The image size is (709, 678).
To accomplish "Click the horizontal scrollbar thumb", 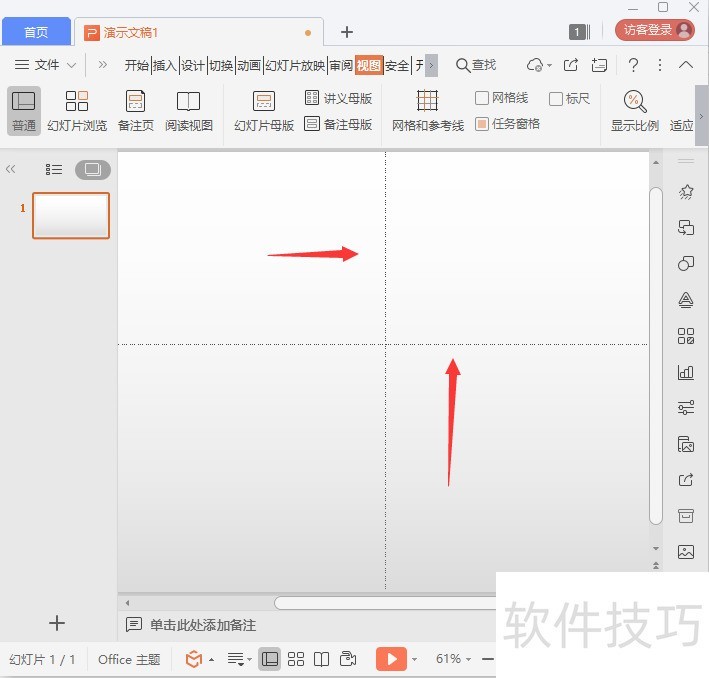I will (x=385, y=602).
